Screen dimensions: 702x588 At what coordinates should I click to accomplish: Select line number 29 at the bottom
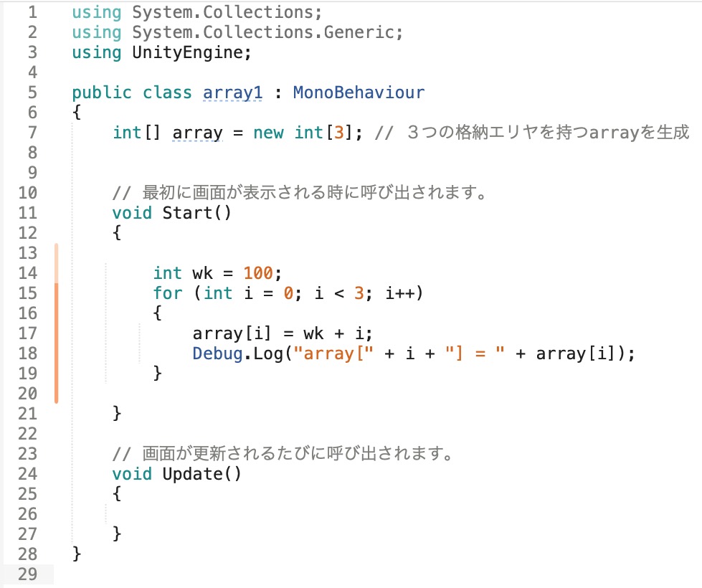27,574
